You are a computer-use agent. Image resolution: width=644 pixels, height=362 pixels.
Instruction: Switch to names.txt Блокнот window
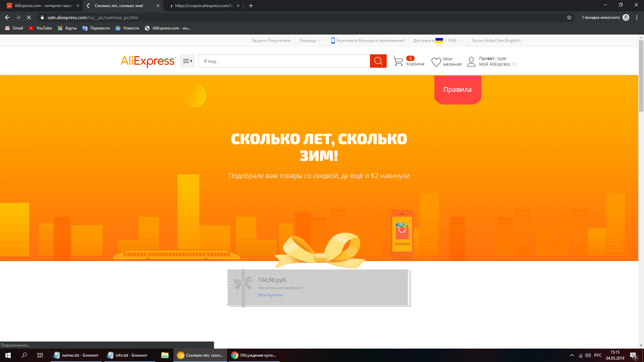click(76, 355)
